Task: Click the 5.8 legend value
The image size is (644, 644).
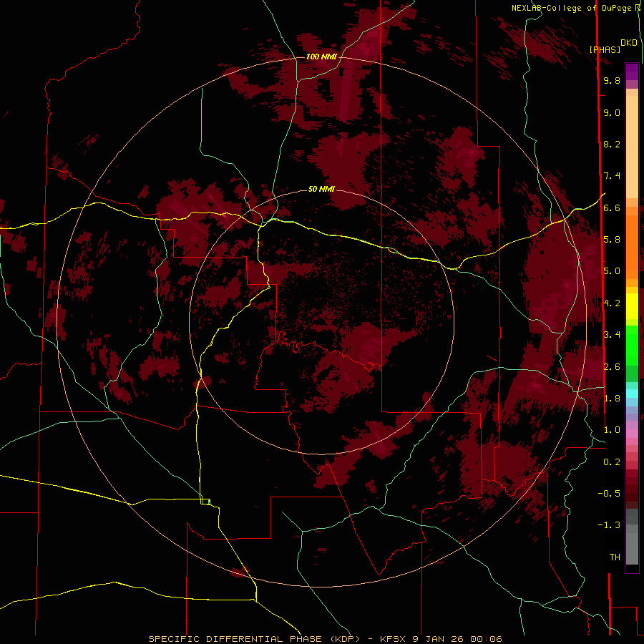Action: coord(612,239)
